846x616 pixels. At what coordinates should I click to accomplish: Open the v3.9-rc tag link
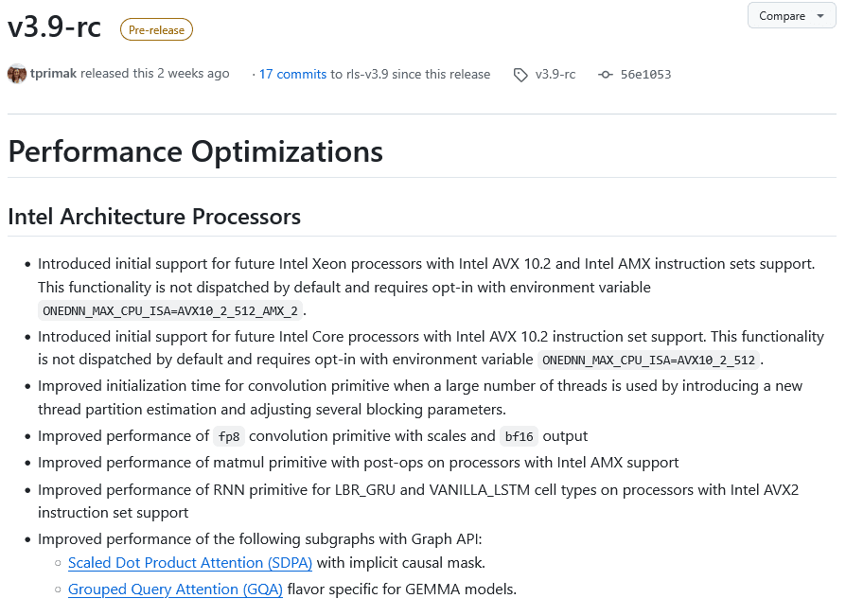[x=555, y=75]
